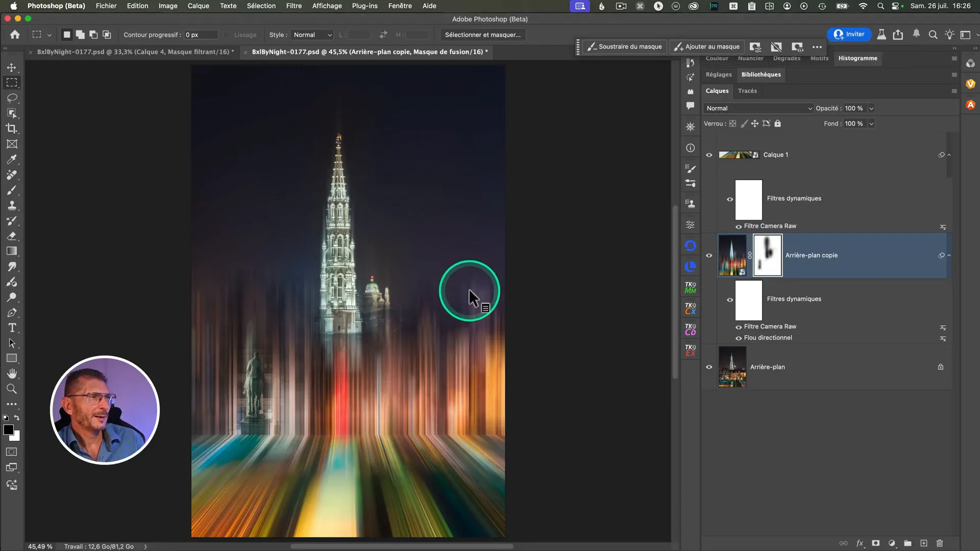Open the TK9 Co plugin panel

[x=690, y=330]
